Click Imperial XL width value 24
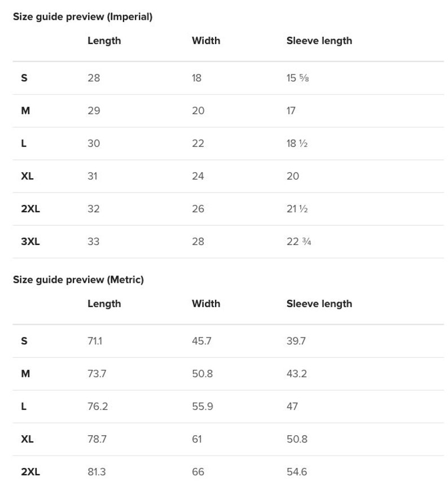448x482 pixels. [198, 176]
